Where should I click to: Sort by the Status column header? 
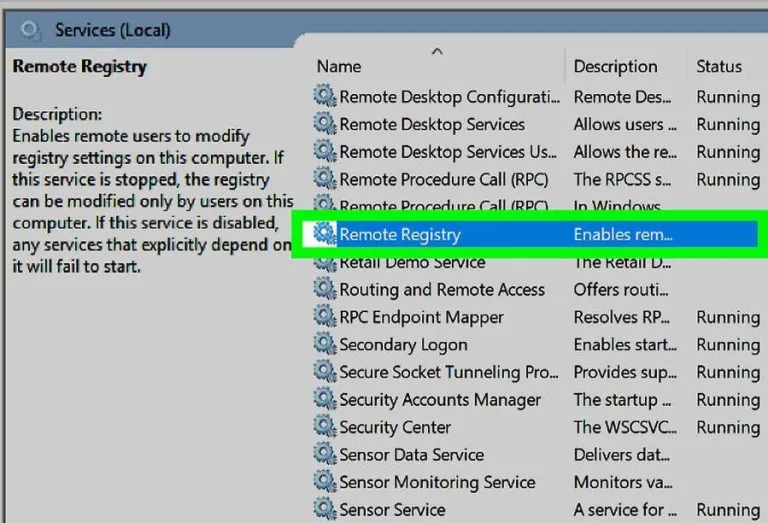pos(719,66)
